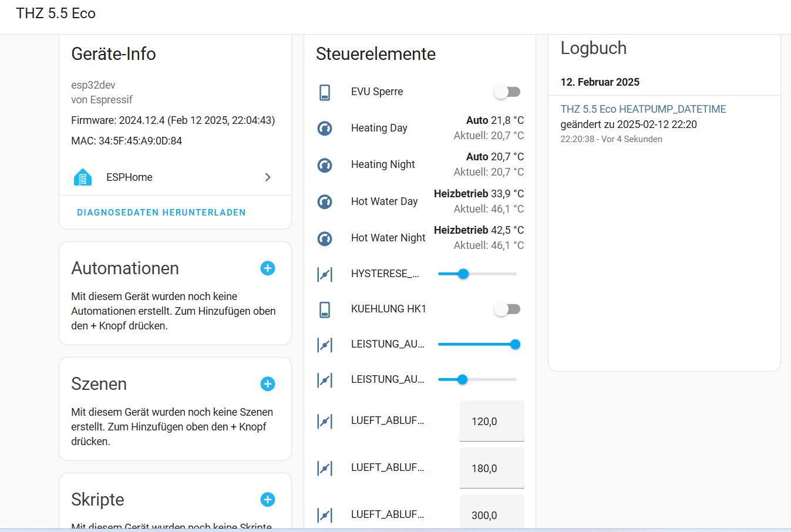Click the HYSTERESE number entity icon
The height and width of the screenshot is (532, 791).
[325, 274]
